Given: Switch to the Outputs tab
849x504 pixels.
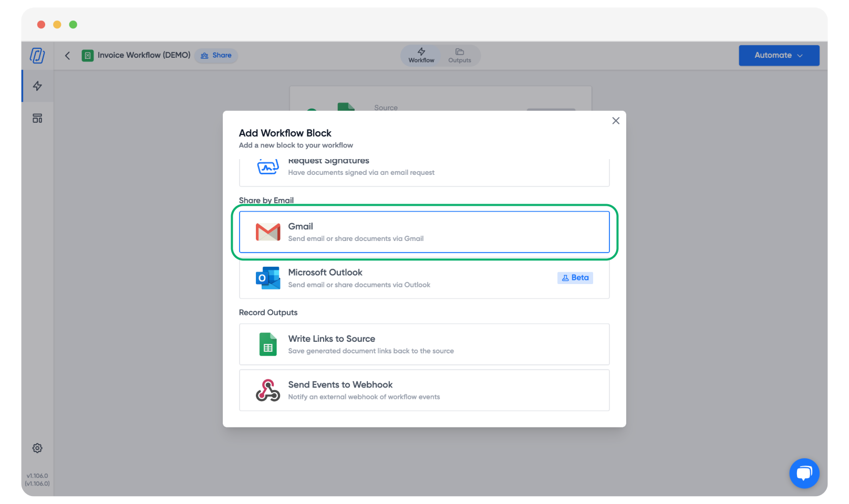Looking at the screenshot, I should click(x=459, y=56).
